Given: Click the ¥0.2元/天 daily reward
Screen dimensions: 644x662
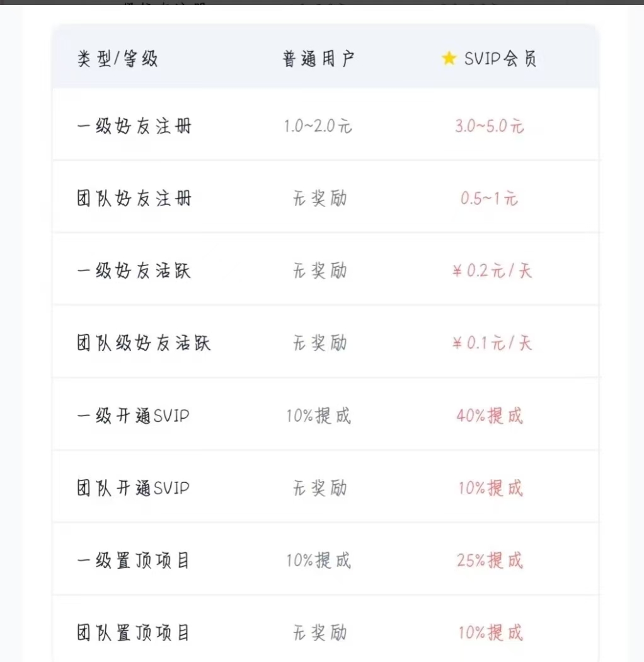Looking at the screenshot, I should click(x=492, y=271).
